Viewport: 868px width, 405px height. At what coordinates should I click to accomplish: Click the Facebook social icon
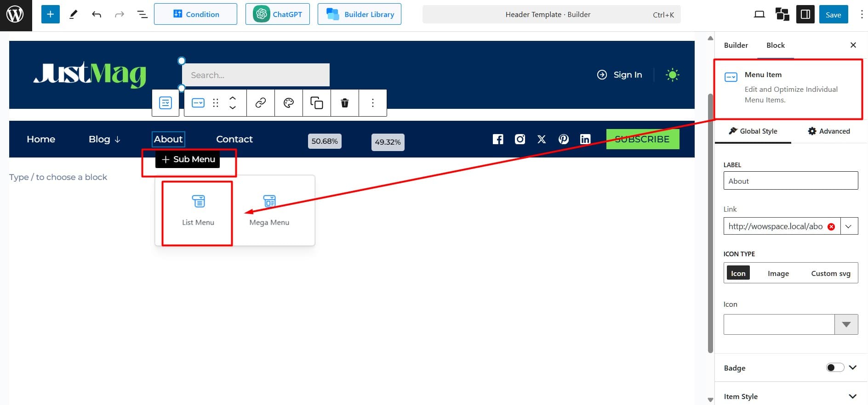tap(498, 139)
